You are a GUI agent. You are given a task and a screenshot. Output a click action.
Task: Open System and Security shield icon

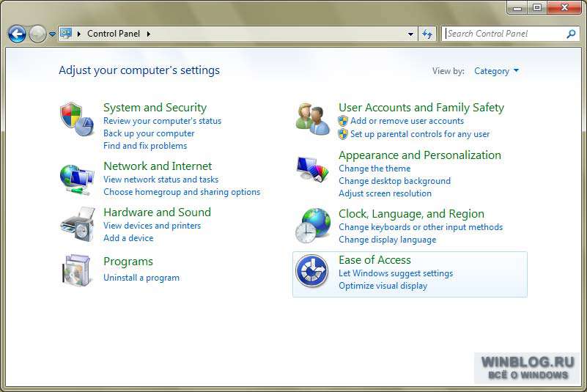(x=77, y=119)
